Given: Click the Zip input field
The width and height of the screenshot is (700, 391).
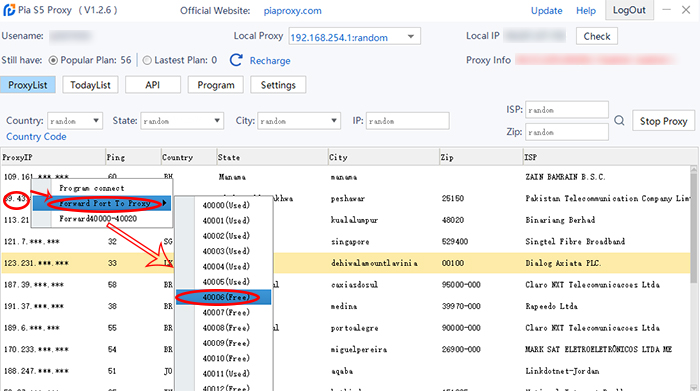Looking at the screenshot, I should 567,132.
